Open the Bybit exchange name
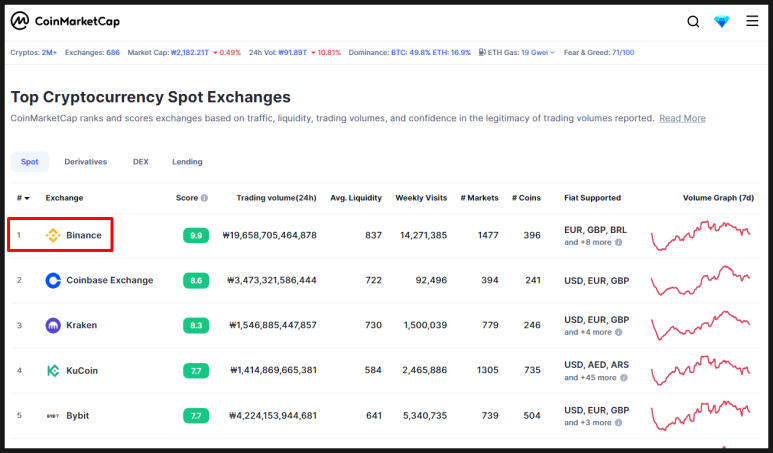 pyautogui.click(x=77, y=416)
